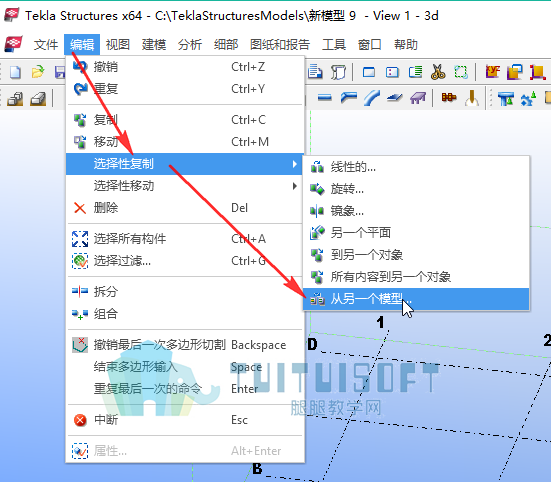
Task: Click the concrete column block icon
Action: 15,99
